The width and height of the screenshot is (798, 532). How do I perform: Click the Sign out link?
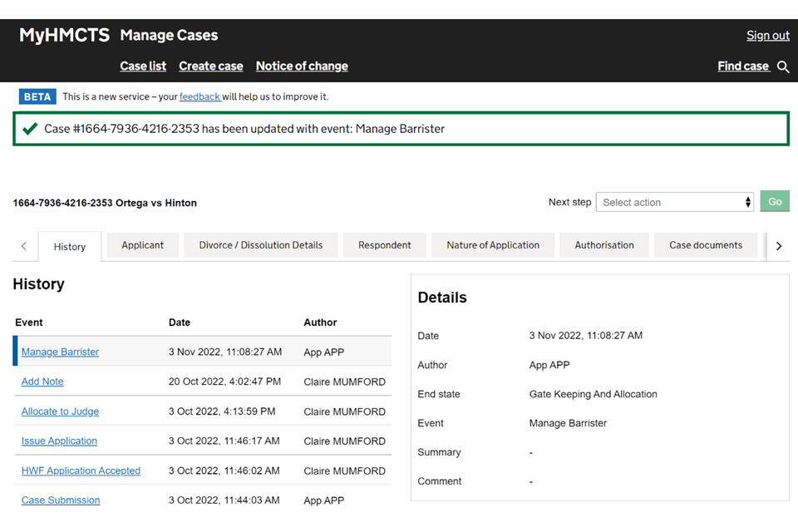pyautogui.click(x=767, y=35)
